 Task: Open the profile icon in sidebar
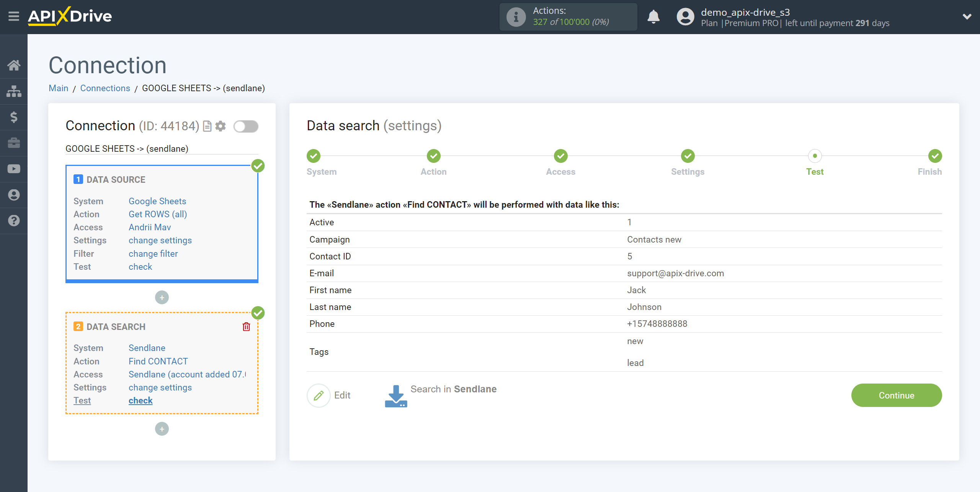tap(14, 195)
